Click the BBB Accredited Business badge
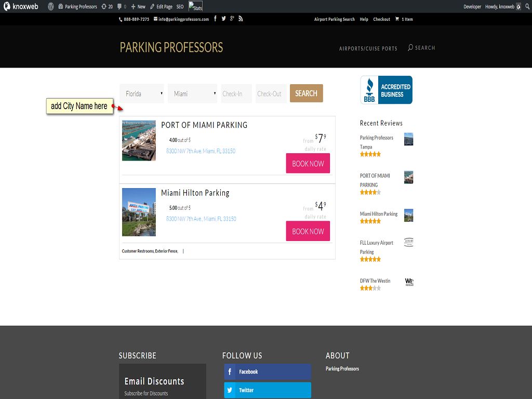 [386, 90]
